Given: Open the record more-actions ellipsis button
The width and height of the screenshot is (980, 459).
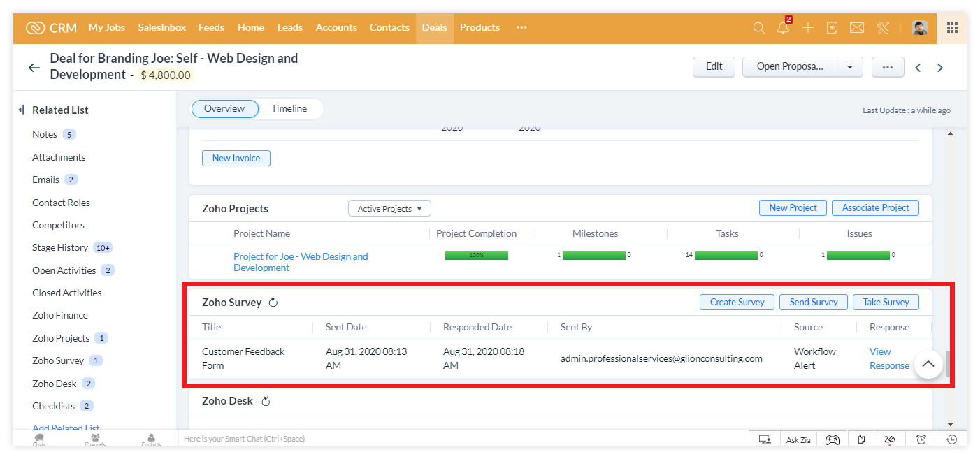Looking at the screenshot, I should (x=888, y=67).
